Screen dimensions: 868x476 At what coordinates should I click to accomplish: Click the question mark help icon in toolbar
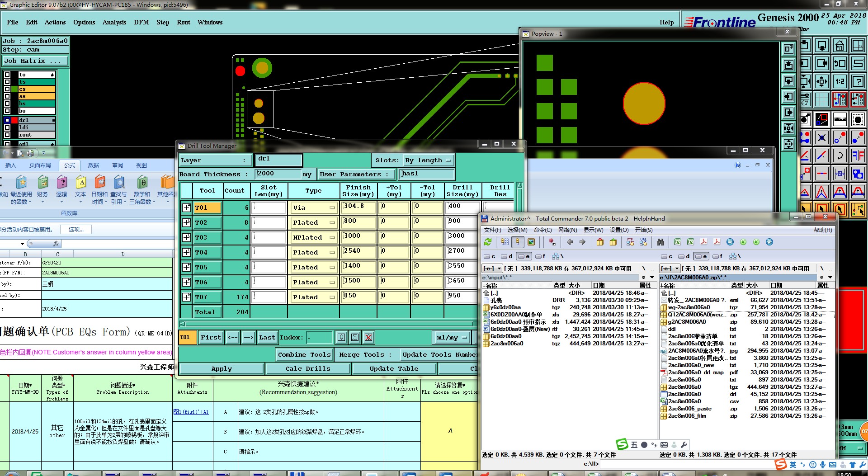858,81
